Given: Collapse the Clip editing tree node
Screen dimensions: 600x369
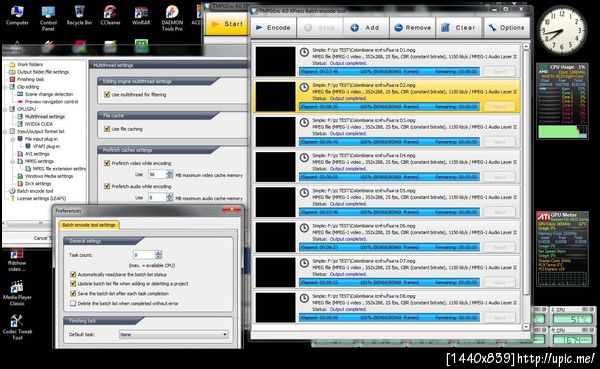Looking at the screenshot, I should tap(5, 87).
